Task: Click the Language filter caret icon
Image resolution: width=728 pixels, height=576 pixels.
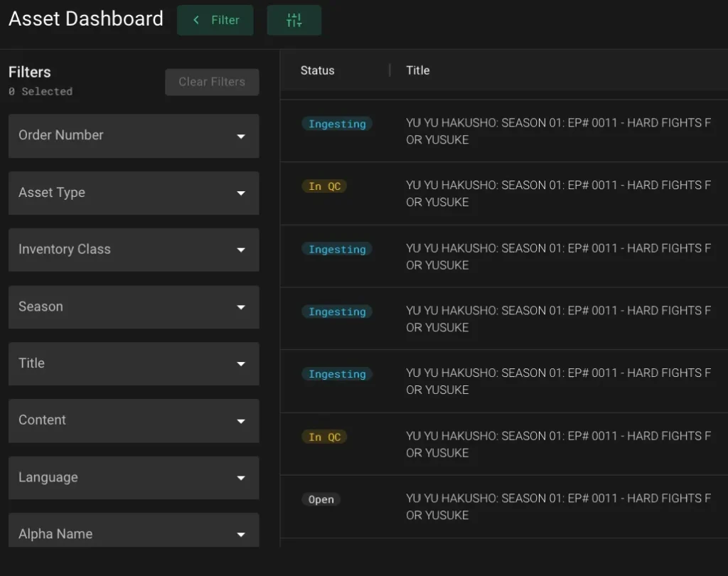Action: pyautogui.click(x=241, y=478)
